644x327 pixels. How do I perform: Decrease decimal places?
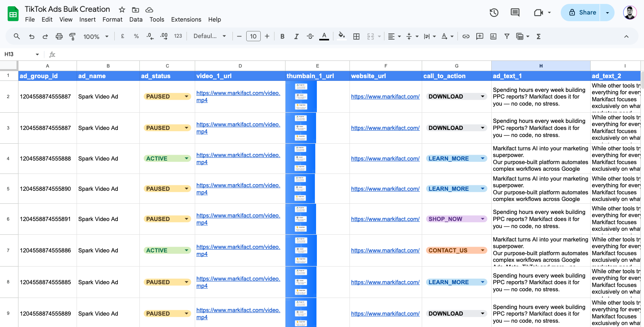(150, 36)
